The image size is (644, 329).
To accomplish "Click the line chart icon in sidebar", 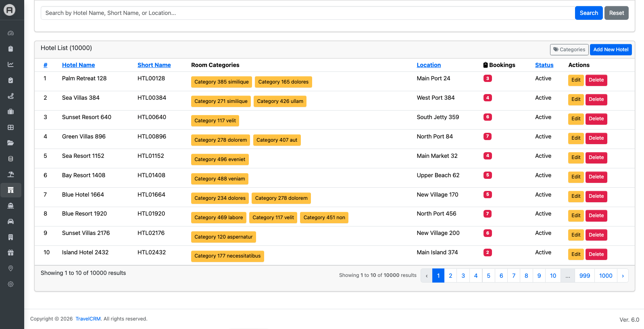I will click(x=11, y=65).
